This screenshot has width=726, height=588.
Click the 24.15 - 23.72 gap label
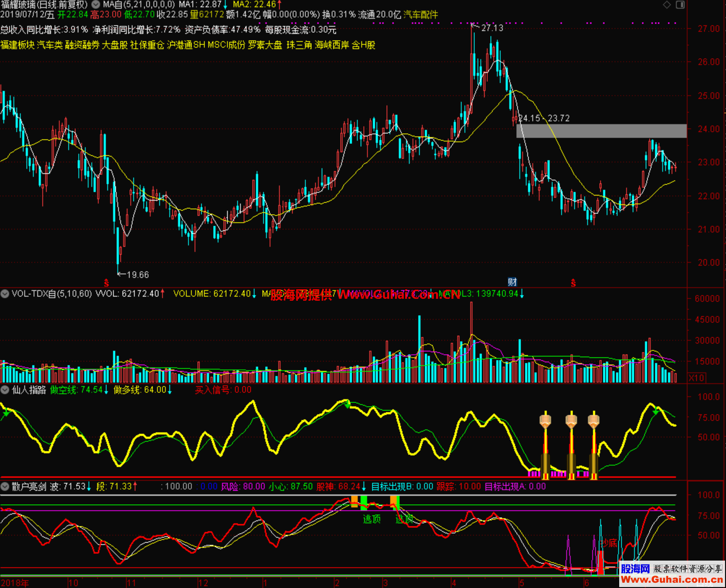544,118
